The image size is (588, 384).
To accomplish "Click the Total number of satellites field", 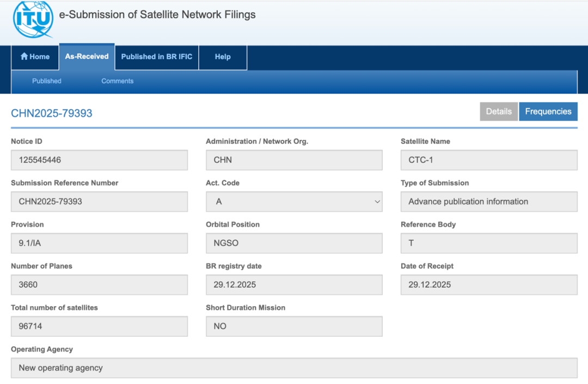I will [x=99, y=326].
